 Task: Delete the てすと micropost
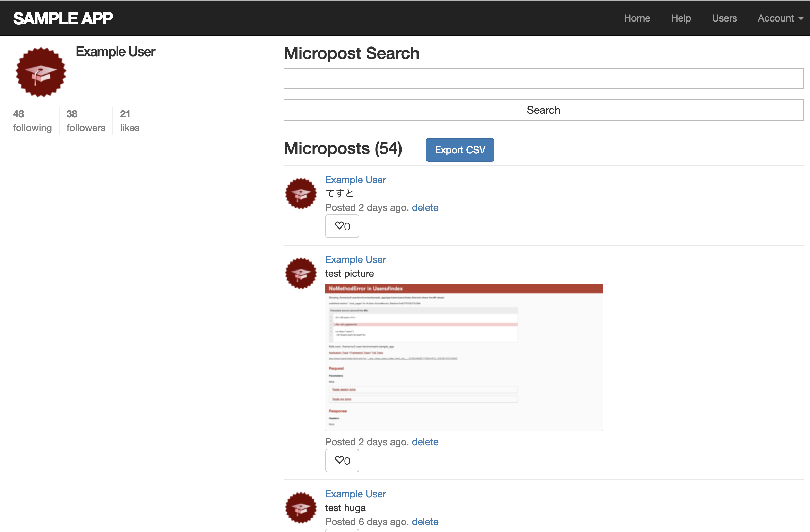tap(425, 207)
